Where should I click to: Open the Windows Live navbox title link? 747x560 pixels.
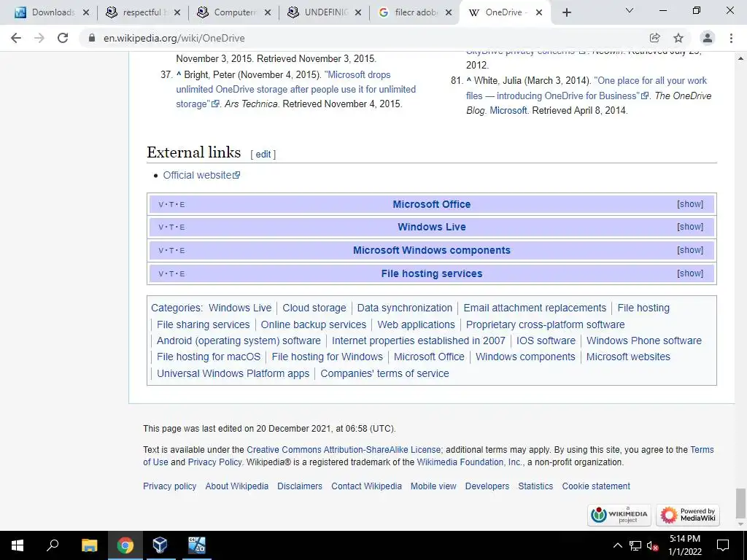pyautogui.click(x=432, y=227)
